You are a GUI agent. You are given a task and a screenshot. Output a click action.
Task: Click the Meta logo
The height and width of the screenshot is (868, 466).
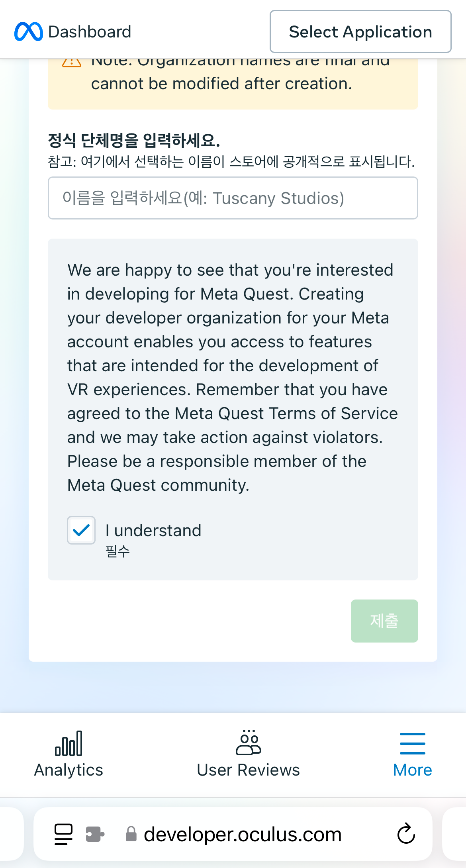pyautogui.click(x=29, y=31)
